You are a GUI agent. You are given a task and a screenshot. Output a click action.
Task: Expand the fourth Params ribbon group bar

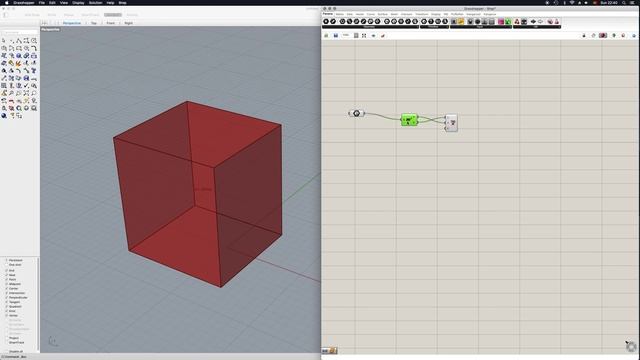537,27
